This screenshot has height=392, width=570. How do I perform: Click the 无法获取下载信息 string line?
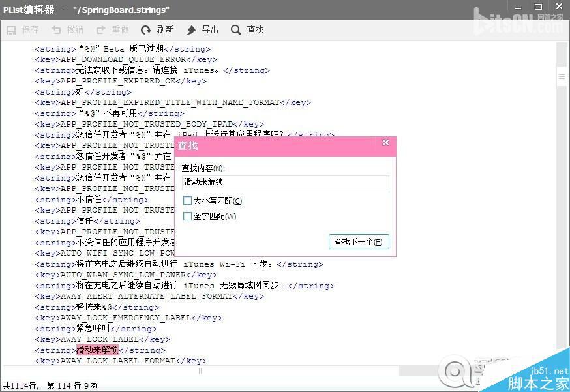(x=153, y=70)
